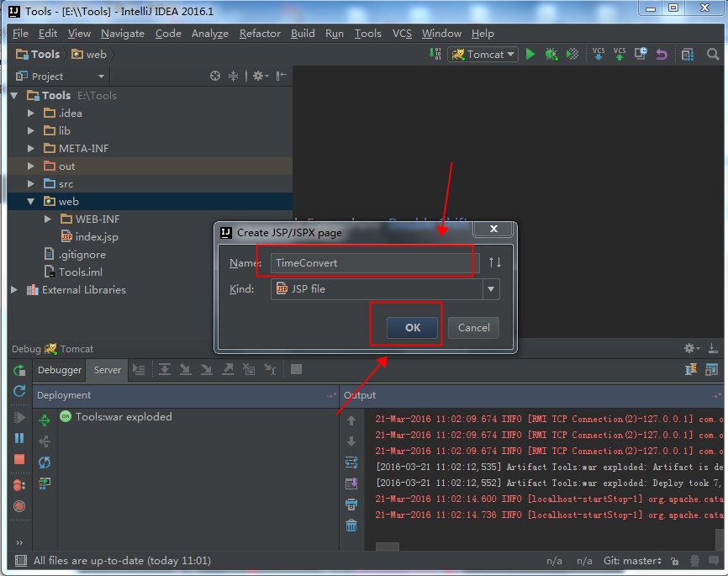Stop the Tomcat server with red square
728x576 pixels.
point(19,459)
